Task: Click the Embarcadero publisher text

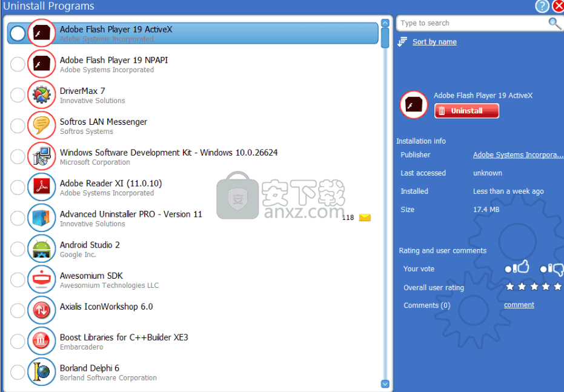Action: (x=81, y=347)
